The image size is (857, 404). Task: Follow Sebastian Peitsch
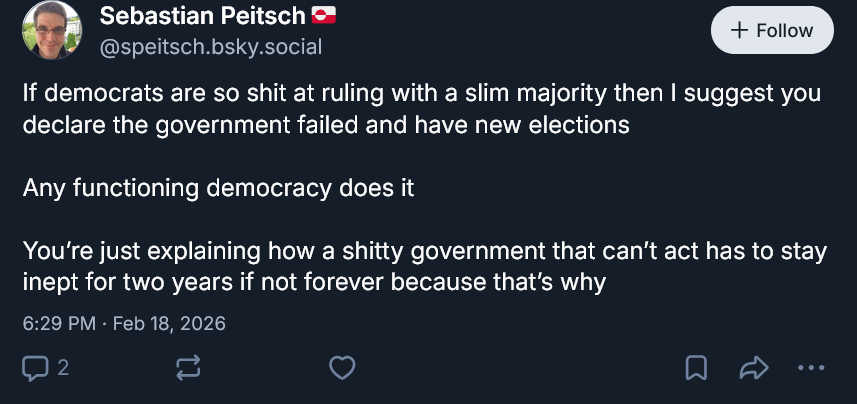coord(771,30)
